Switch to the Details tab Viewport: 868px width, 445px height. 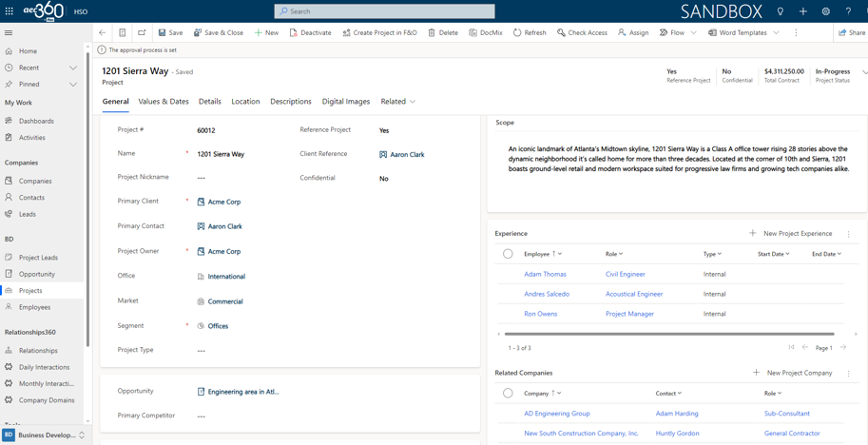pos(210,102)
